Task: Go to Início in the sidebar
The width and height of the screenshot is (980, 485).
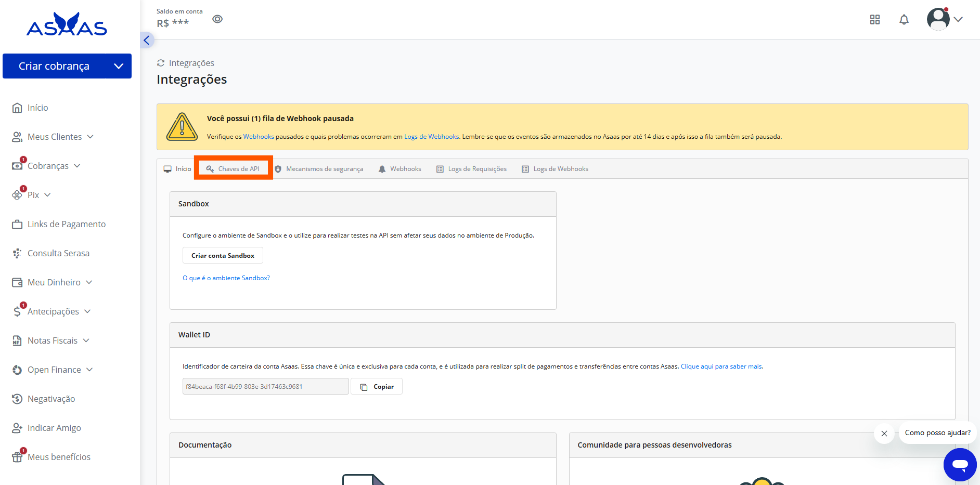Action: click(x=37, y=108)
